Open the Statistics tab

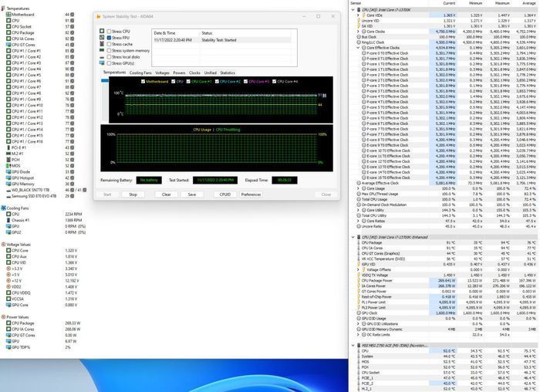tap(228, 73)
